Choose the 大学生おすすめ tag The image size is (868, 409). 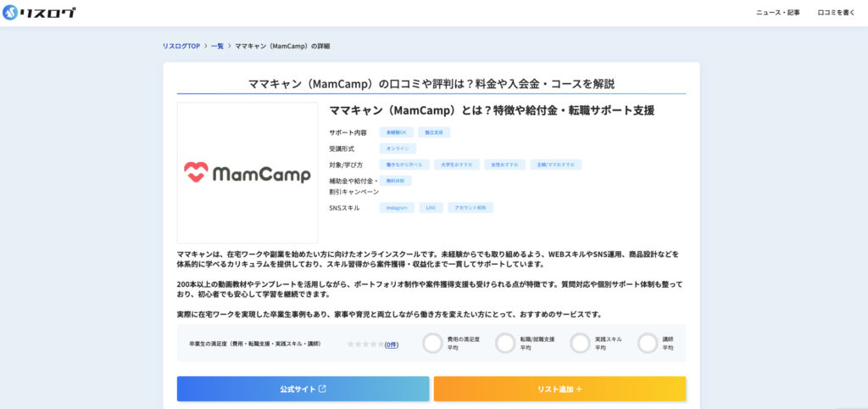457,165
